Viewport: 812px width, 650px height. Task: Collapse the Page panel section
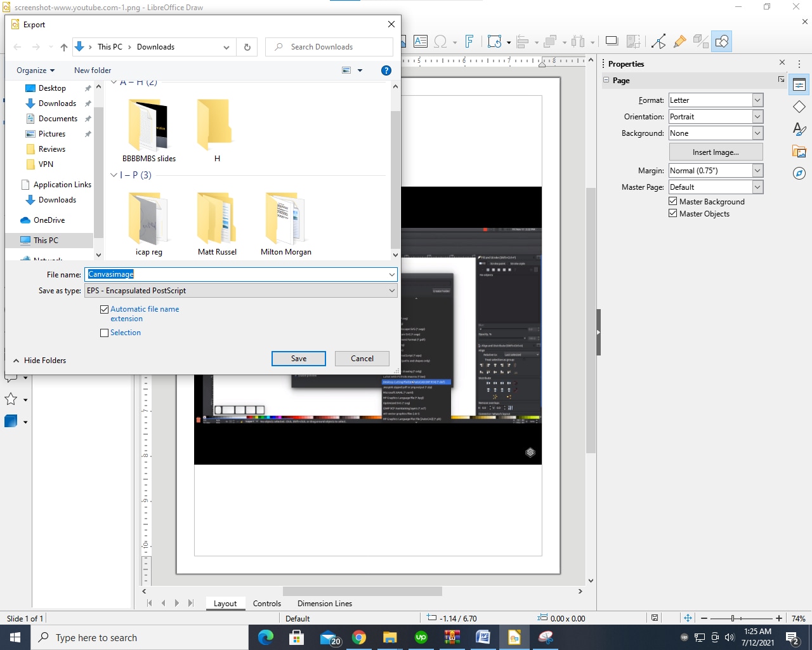(x=606, y=81)
